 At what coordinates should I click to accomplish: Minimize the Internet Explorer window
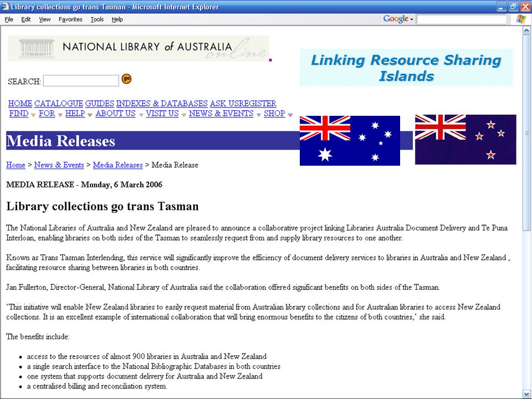(501, 7)
